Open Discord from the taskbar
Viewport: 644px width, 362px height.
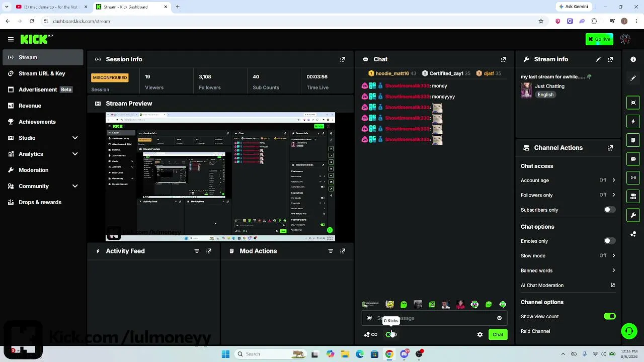[404, 354]
